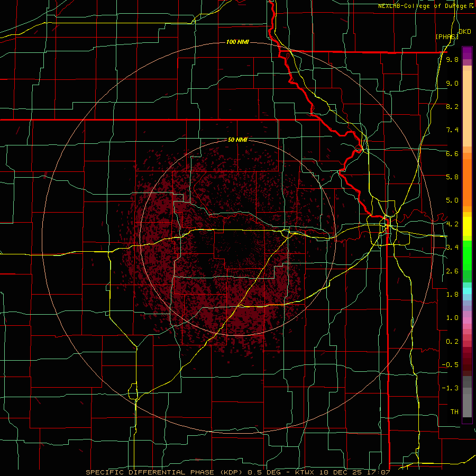Viewport: 476px width, 476px height.
Task: Click the peach segment of the color bar
Action: coord(467,106)
